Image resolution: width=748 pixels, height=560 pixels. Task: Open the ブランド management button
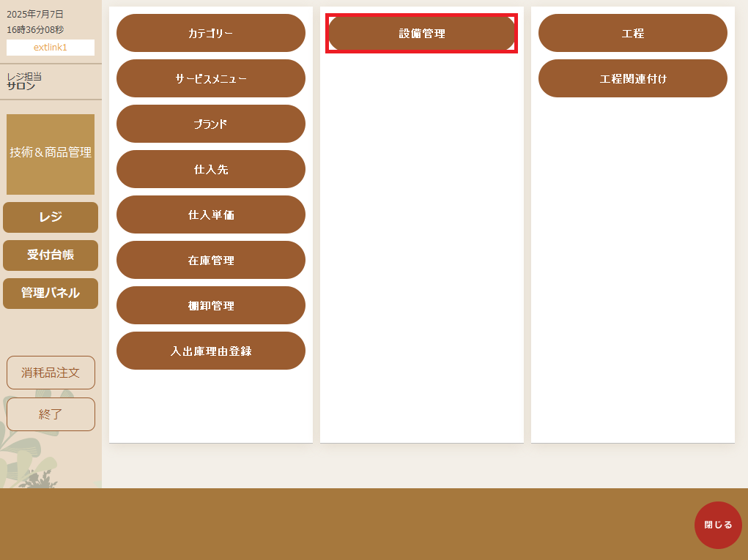(x=211, y=124)
